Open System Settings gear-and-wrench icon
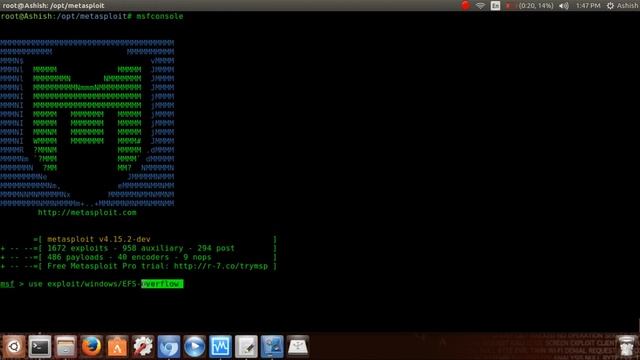This screenshot has width=640, height=360. (143, 347)
